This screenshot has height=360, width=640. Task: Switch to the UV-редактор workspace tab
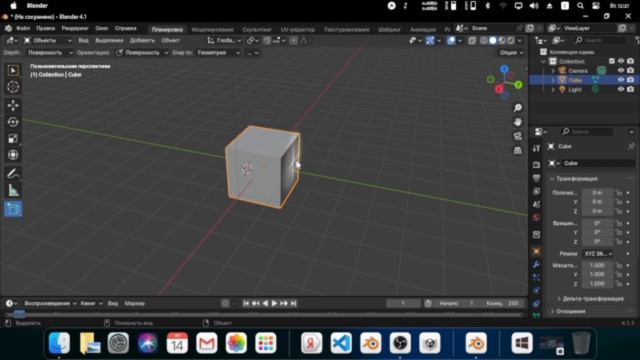tap(298, 29)
